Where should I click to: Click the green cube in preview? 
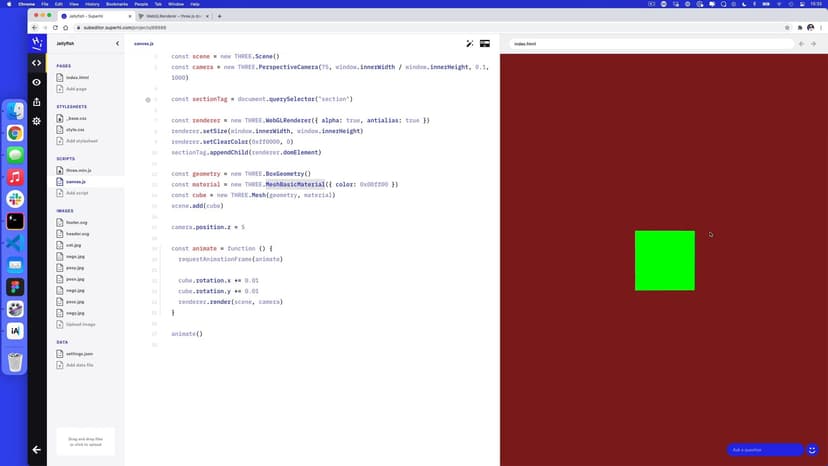pos(664,261)
